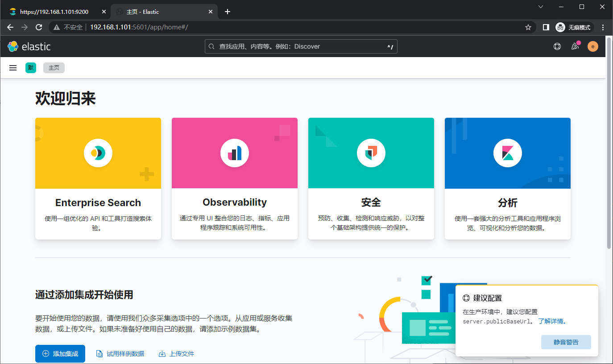Click the server.publicBaseUrl text
Screen dimensions: 613x364
497,321
